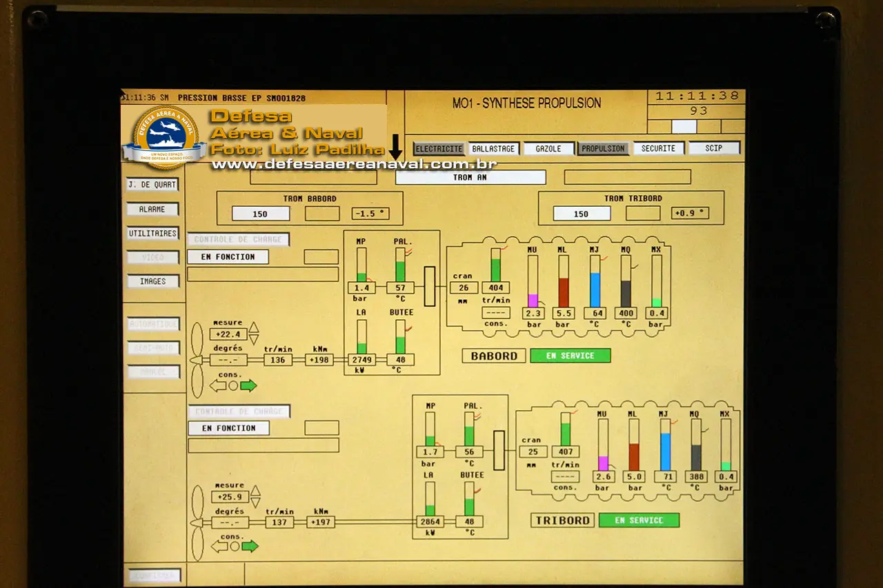Click the gray MQ gauge reading 388 °C
The image size is (883, 588).
696,445
